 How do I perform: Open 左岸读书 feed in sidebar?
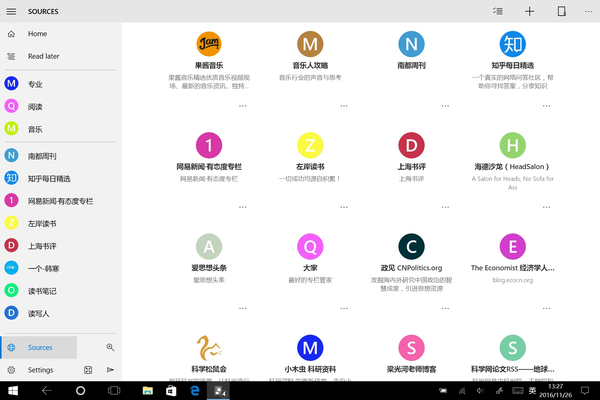61,223
